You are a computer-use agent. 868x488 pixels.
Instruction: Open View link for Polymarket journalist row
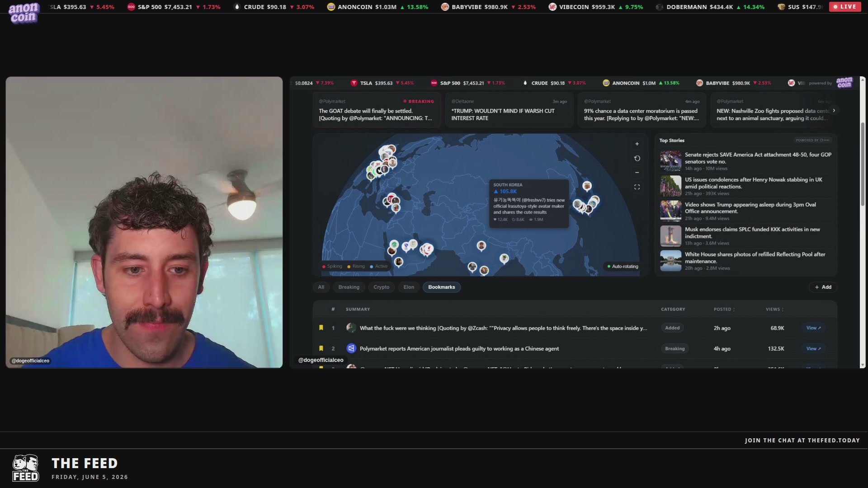click(814, 348)
